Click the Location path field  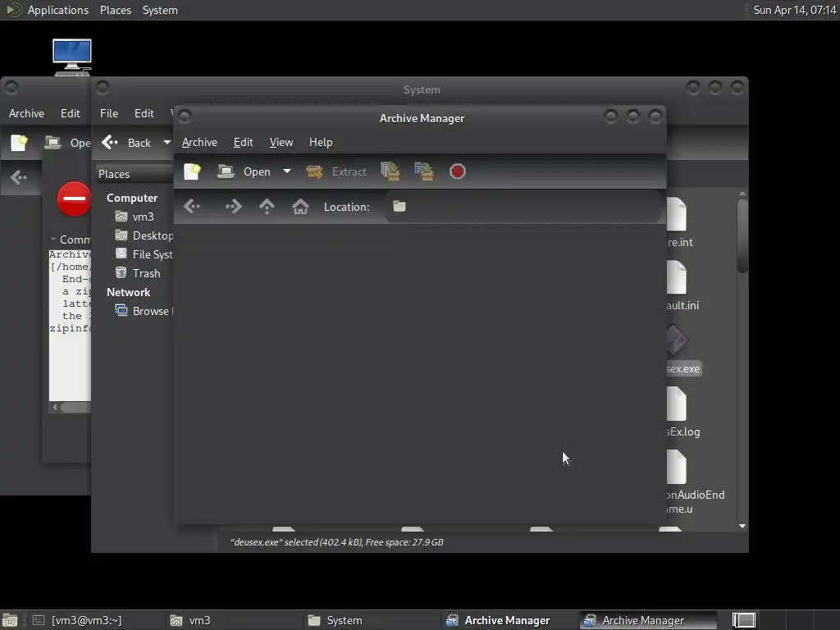click(523, 207)
